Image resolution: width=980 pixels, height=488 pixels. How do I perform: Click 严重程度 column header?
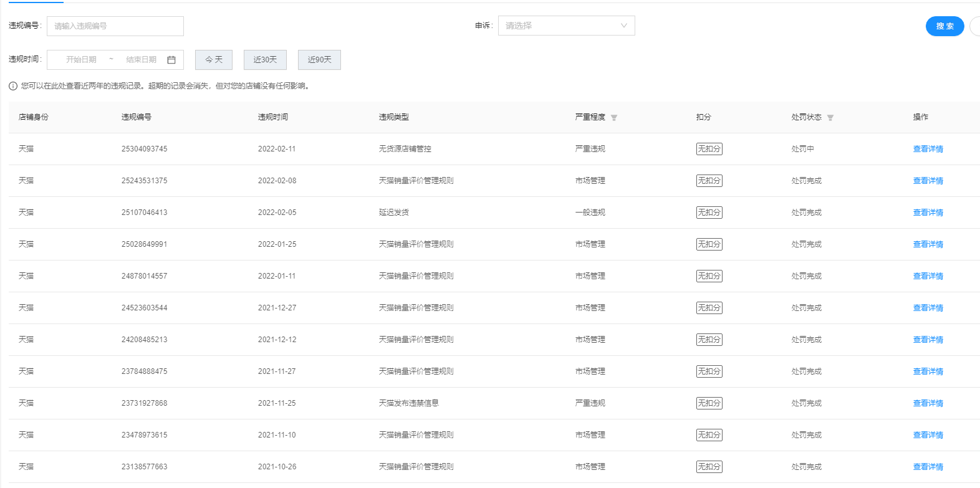pyautogui.click(x=590, y=117)
